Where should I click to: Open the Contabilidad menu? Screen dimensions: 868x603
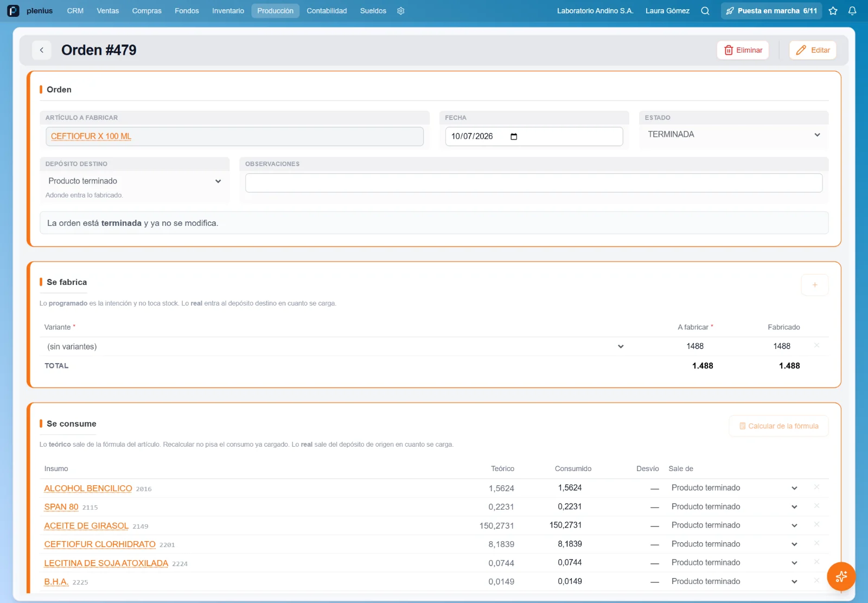(327, 11)
